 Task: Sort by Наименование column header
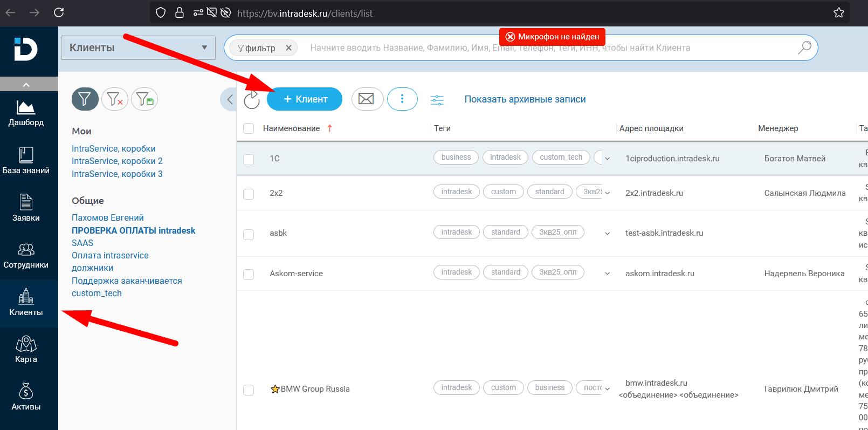pyautogui.click(x=292, y=128)
